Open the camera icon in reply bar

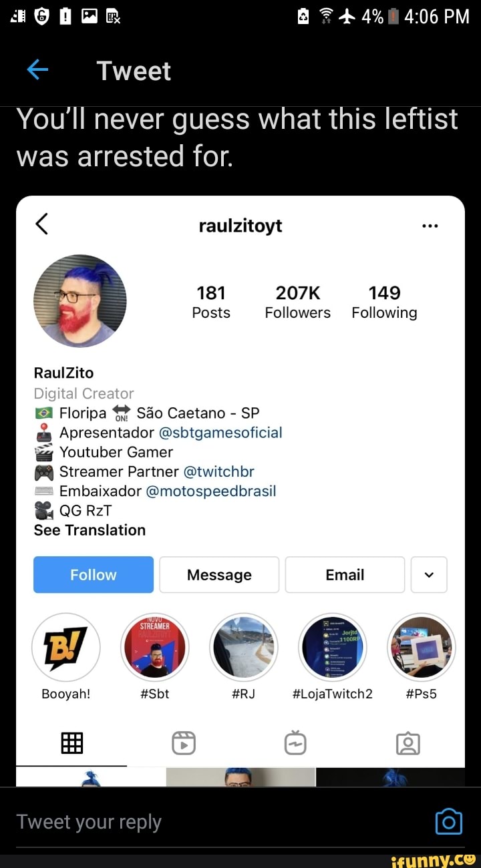click(x=448, y=821)
